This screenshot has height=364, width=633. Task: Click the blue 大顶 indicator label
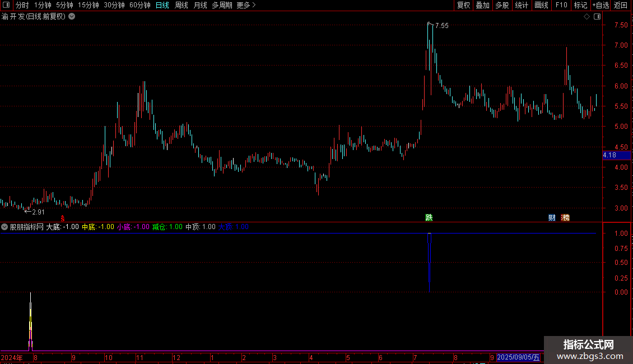point(234,227)
